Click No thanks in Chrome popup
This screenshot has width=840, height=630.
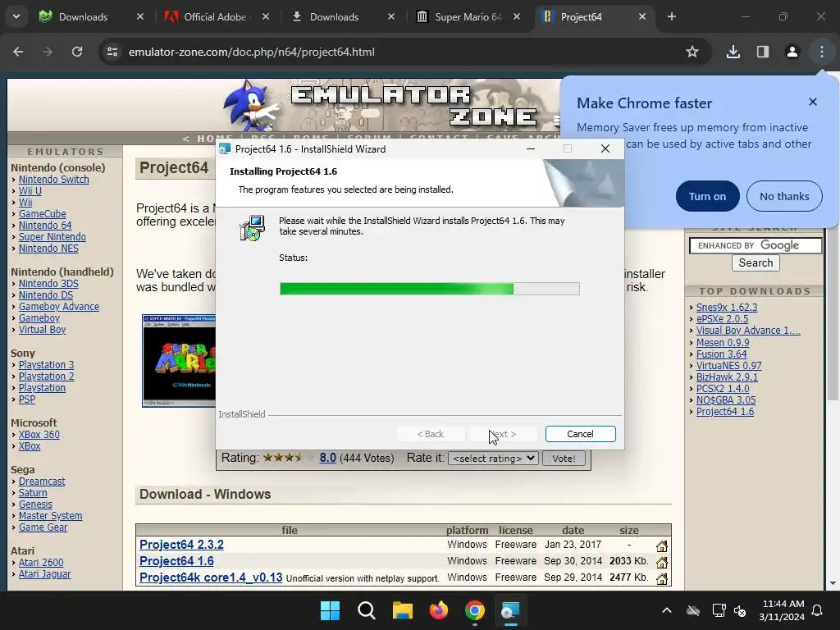coord(784,196)
